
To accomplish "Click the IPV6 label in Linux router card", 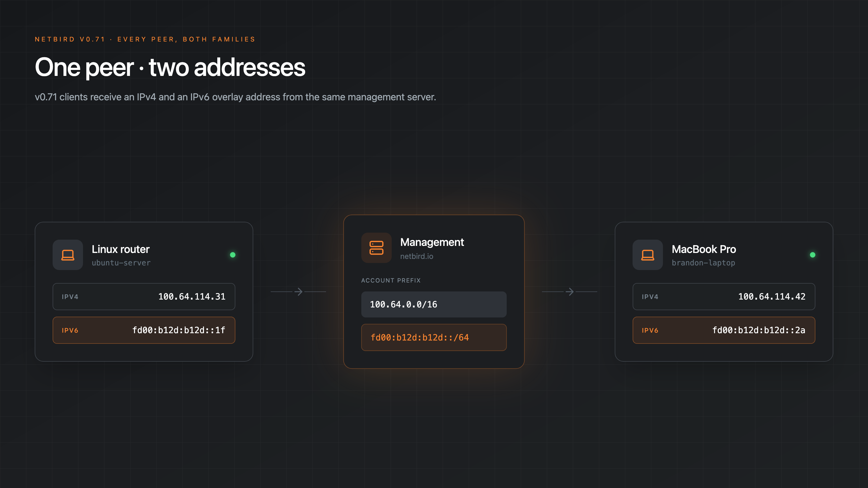I will coord(70,330).
